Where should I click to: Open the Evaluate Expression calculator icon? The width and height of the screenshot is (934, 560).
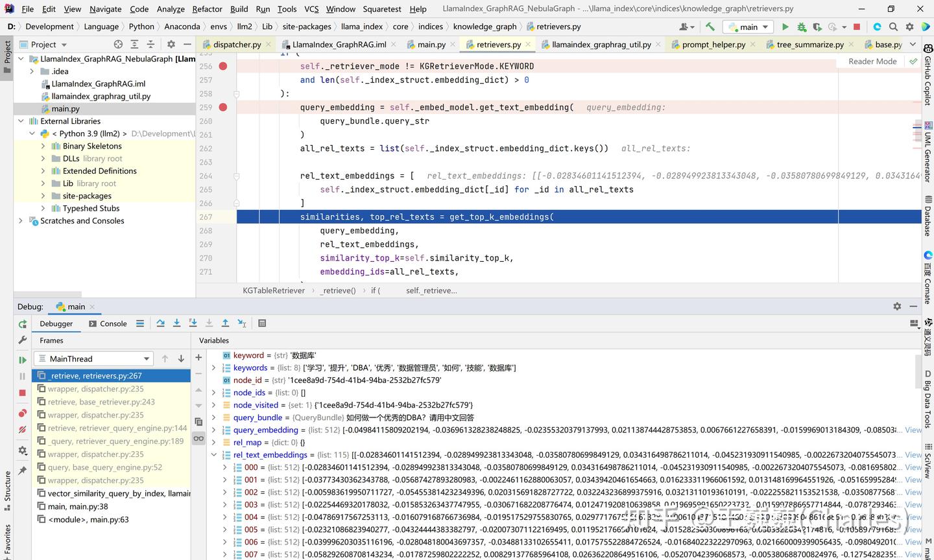point(262,323)
